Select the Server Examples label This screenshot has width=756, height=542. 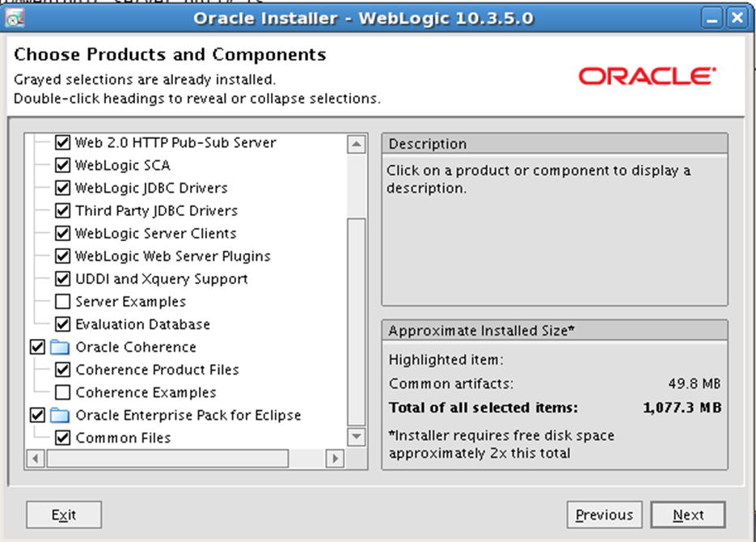click(x=131, y=302)
